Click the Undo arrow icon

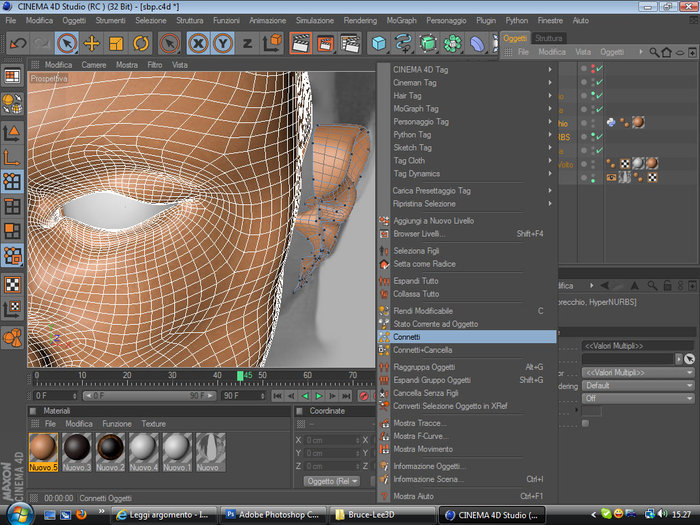click(17, 43)
